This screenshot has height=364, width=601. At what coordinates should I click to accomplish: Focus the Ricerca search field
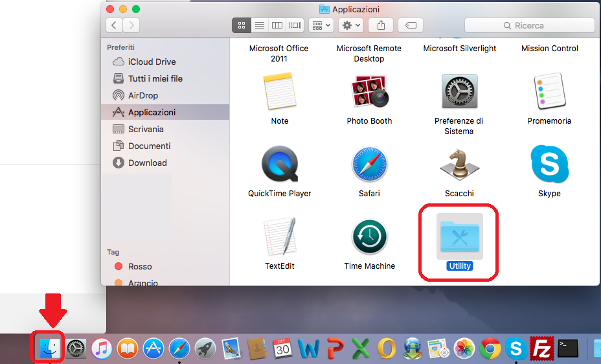click(x=529, y=25)
